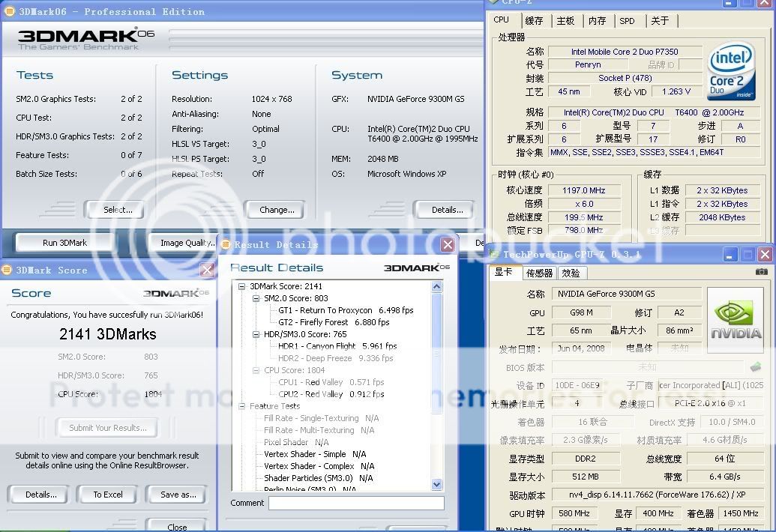
Task: Close the GPU-Z window
Action: 765,255
